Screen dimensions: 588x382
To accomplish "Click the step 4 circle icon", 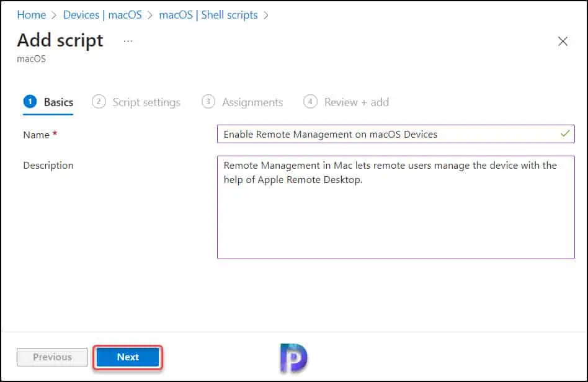I will click(x=310, y=102).
